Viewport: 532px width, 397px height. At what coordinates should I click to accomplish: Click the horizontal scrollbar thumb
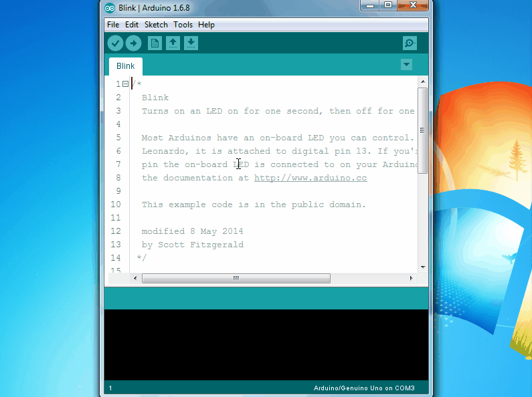click(x=236, y=278)
